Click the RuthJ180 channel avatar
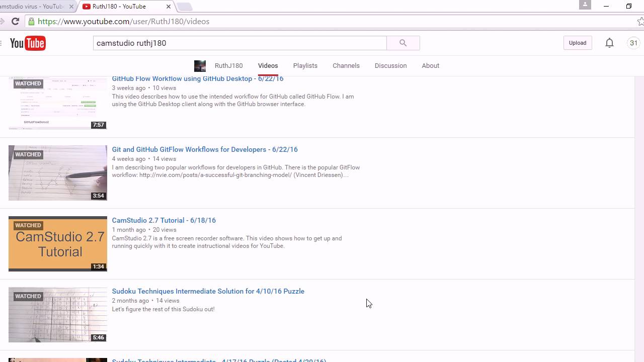Image resolution: width=644 pixels, height=362 pixels. coord(200,66)
